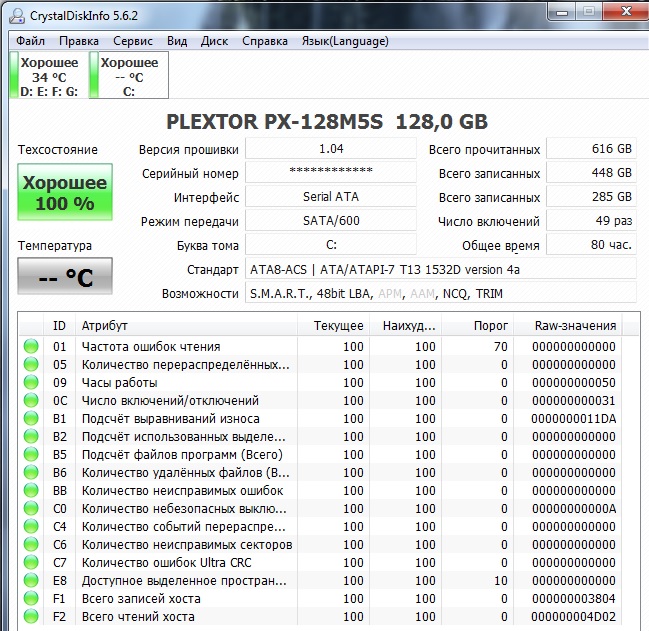Click status circle for attribute E8

coord(31,580)
